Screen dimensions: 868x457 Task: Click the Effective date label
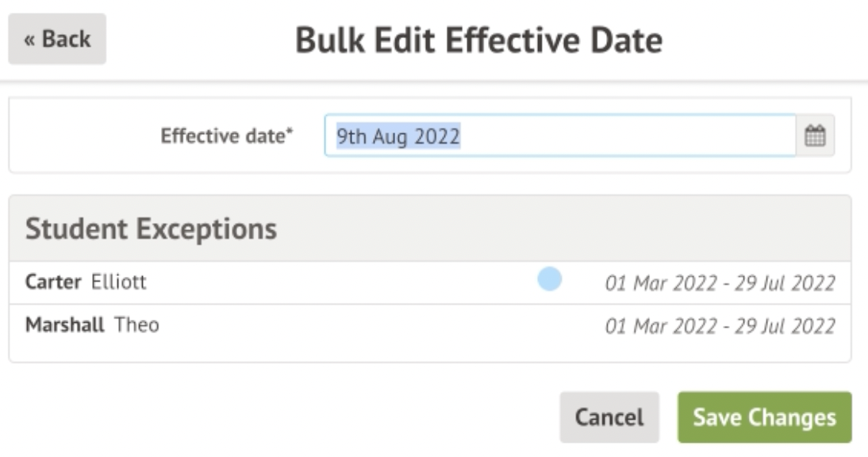[x=223, y=136]
